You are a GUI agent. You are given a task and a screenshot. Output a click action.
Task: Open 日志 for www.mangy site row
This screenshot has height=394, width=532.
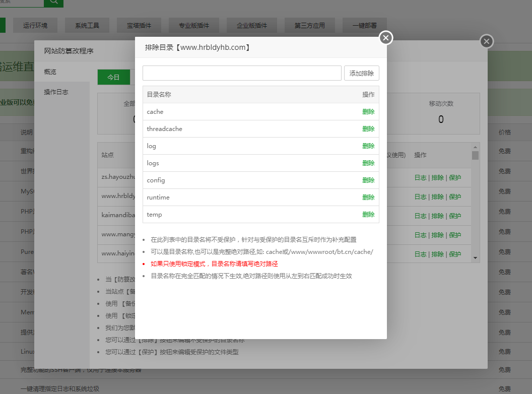pos(420,235)
